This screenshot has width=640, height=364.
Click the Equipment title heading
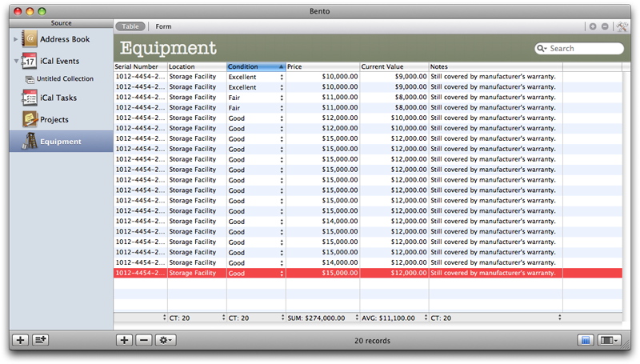click(x=168, y=48)
